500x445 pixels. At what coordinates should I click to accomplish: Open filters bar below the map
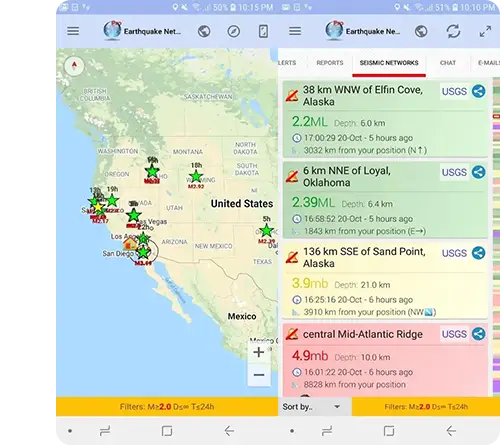pos(167,406)
